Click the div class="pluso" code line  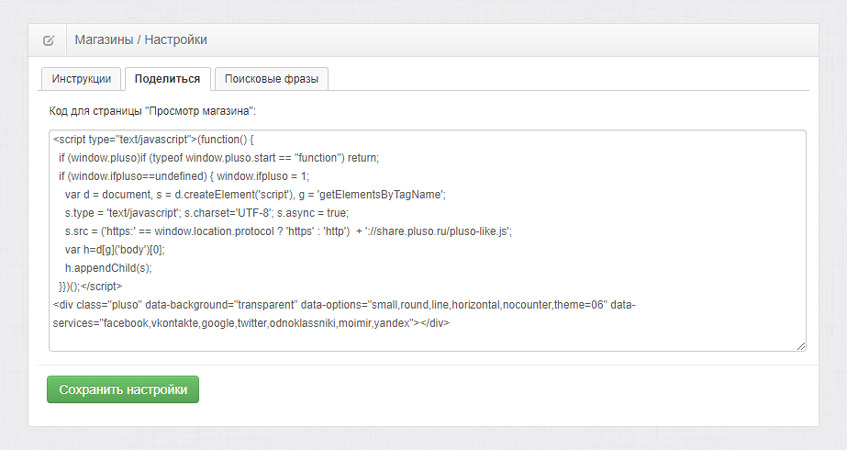coord(344,305)
